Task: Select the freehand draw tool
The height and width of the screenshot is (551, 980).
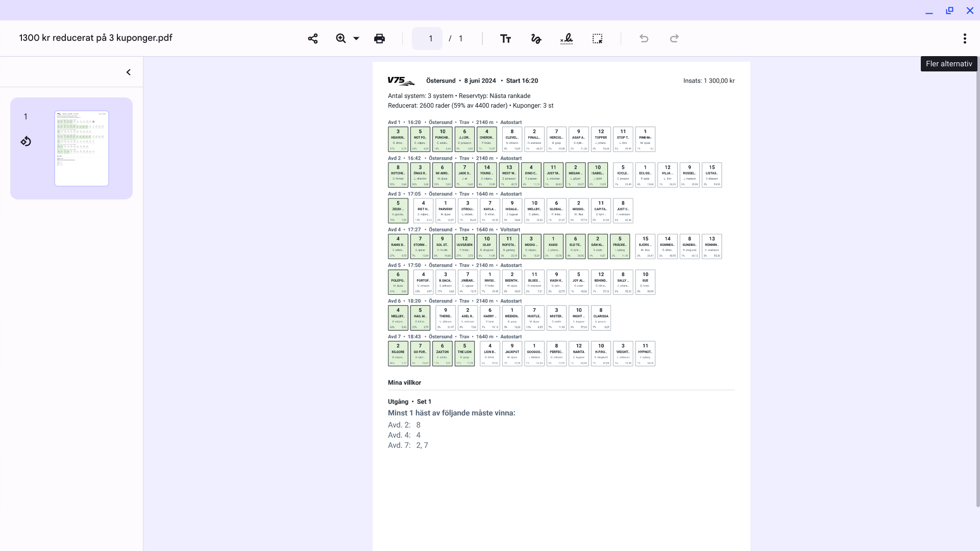Action: coord(536,38)
